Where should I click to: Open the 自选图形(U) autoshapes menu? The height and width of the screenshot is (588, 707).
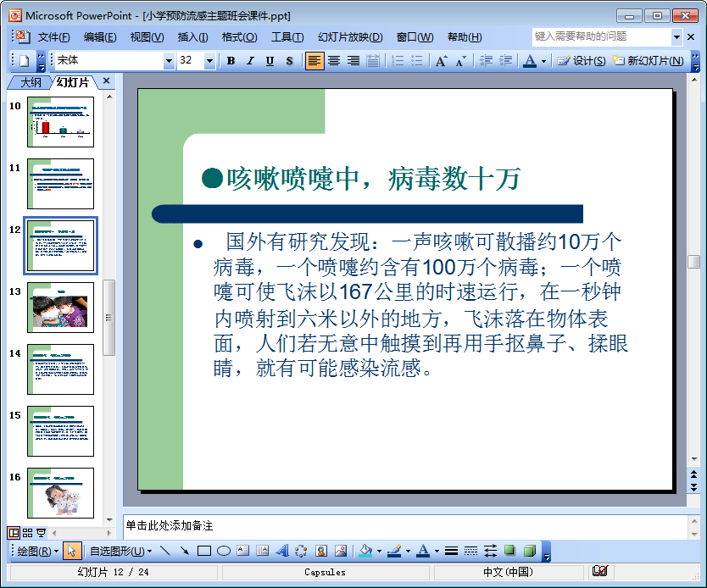pos(120,551)
